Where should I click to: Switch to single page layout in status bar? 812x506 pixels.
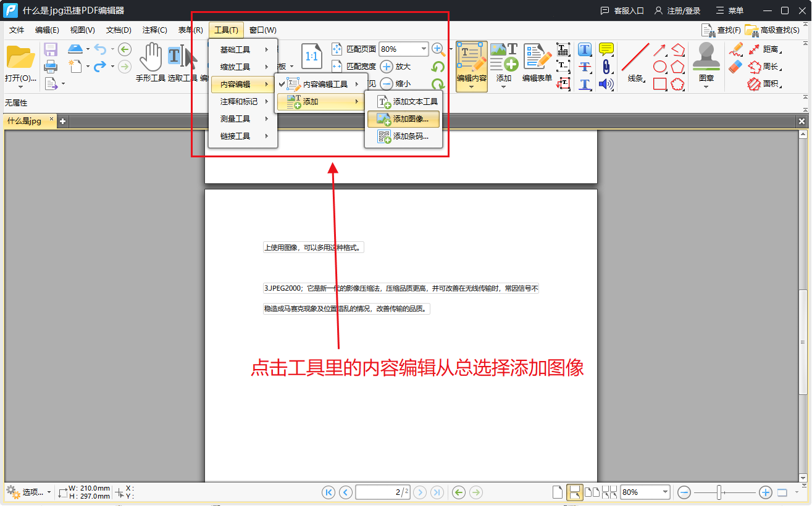(558, 492)
